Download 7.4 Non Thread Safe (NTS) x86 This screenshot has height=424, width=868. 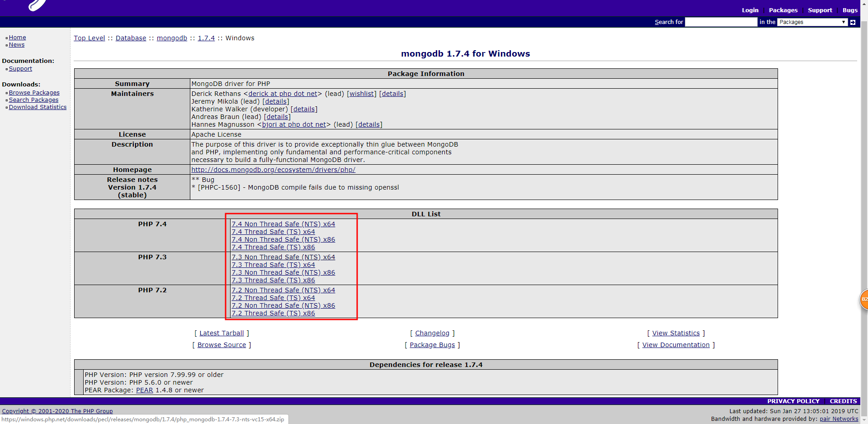pyautogui.click(x=283, y=239)
